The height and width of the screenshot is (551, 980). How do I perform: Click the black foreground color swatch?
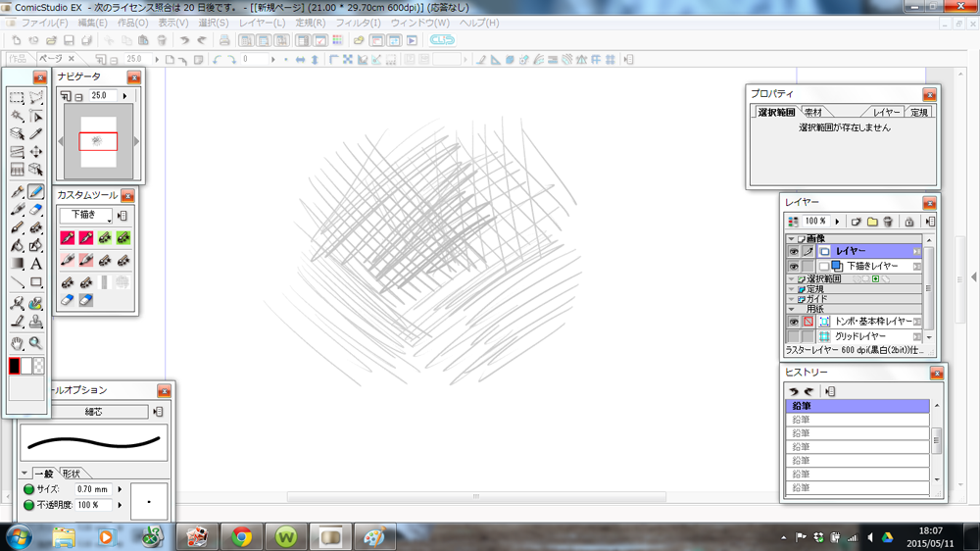coord(15,366)
